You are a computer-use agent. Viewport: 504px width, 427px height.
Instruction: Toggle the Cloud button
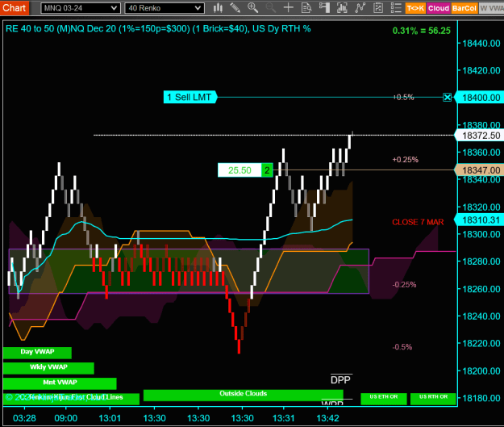[x=439, y=8]
